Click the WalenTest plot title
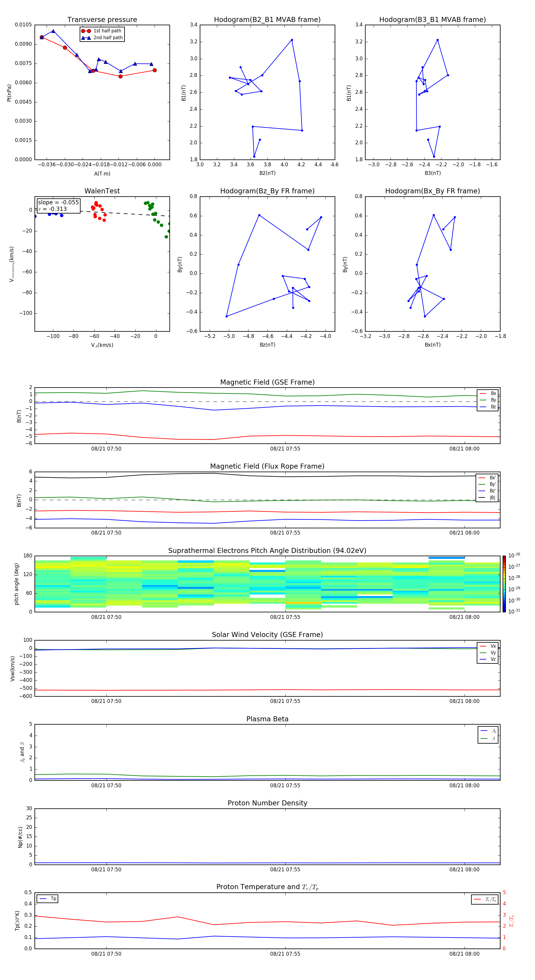 102,191
